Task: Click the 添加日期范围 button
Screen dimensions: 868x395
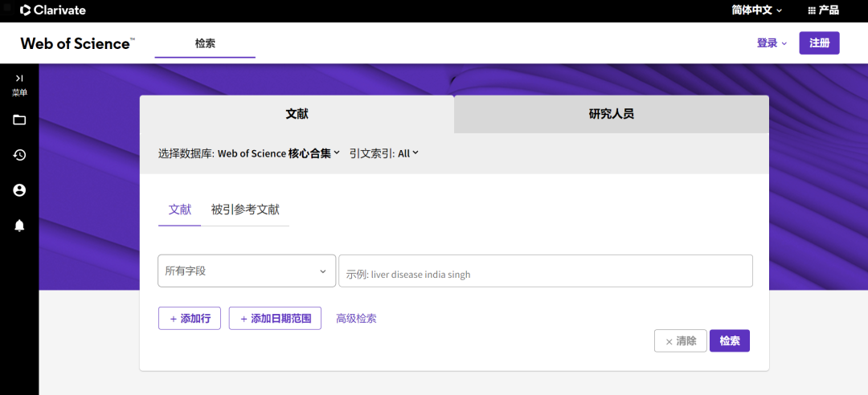Action: (275, 319)
